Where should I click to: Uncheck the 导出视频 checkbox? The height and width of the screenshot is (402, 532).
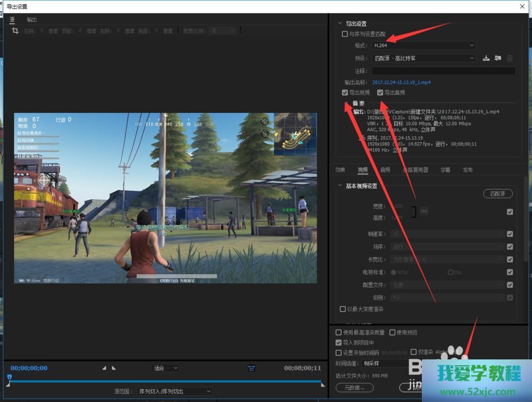345,93
